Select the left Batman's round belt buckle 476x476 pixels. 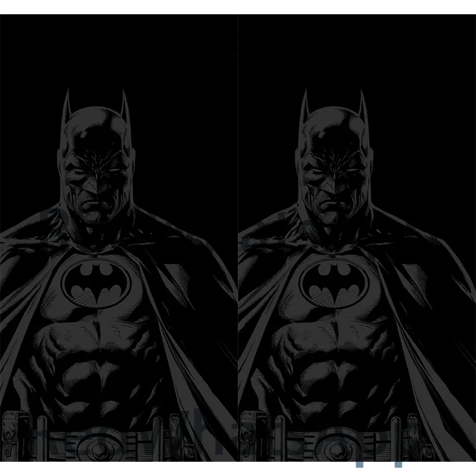[x=98, y=448]
